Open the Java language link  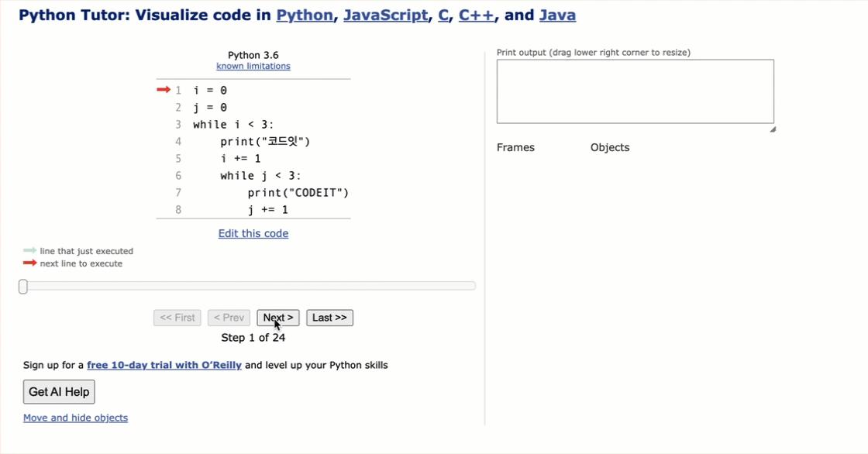point(557,15)
